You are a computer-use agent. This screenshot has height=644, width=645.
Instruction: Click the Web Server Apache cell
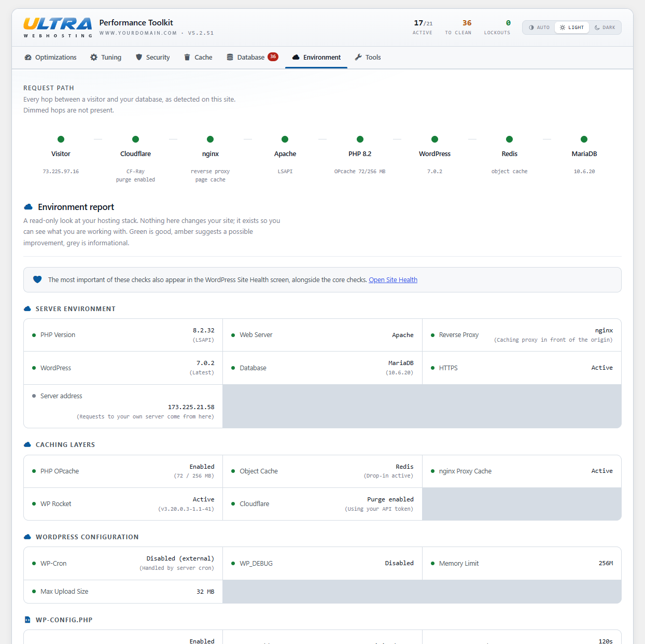click(x=322, y=335)
